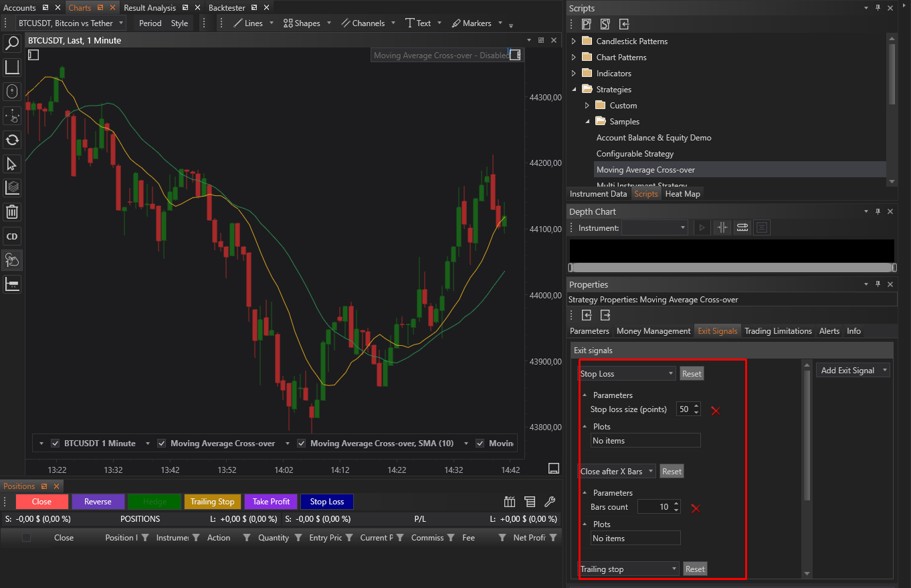
Task: Open the BTCUSDT instrument selector dropdown
Action: click(x=70, y=23)
